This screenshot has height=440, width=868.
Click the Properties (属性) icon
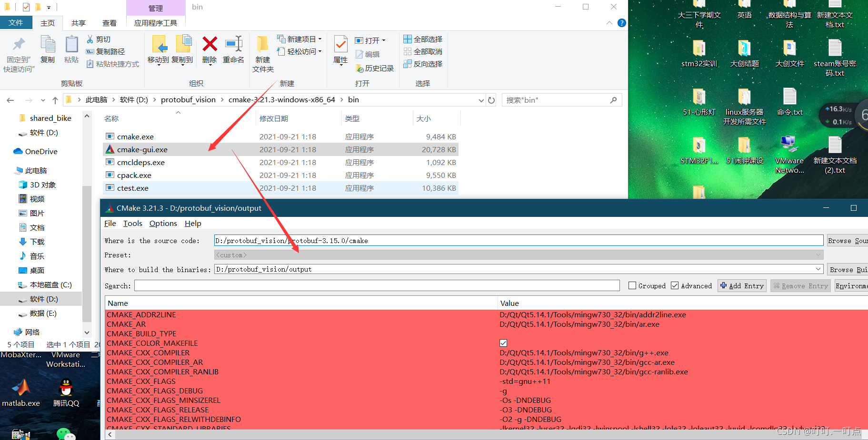(340, 44)
